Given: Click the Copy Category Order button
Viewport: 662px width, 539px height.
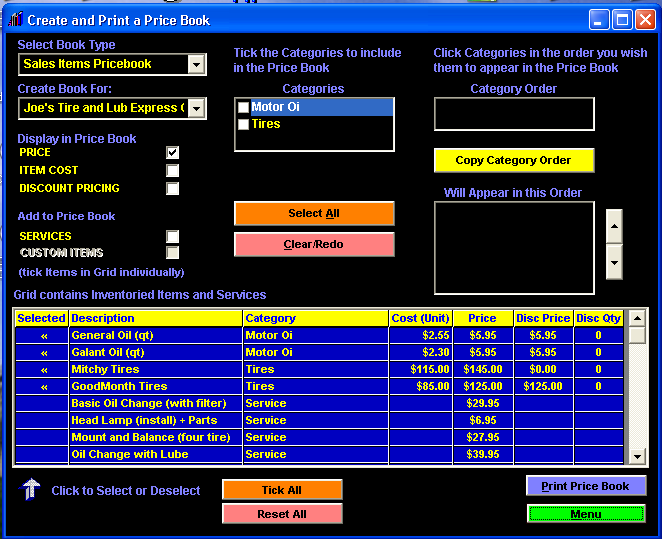Looking at the screenshot, I should tap(514, 160).
